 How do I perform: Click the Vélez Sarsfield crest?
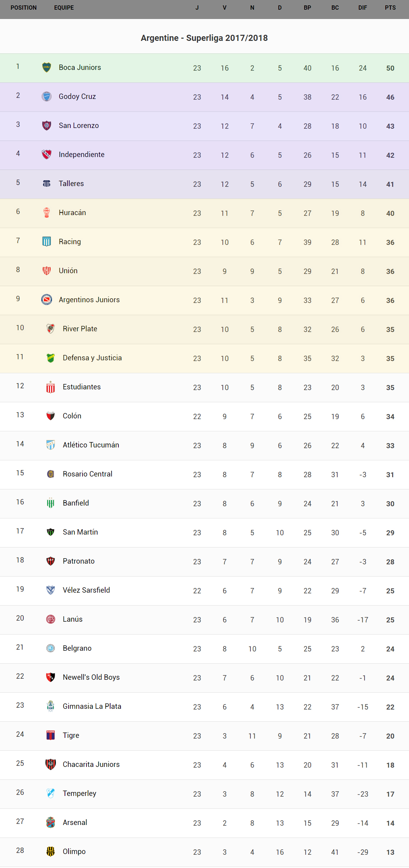pos(51,590)
